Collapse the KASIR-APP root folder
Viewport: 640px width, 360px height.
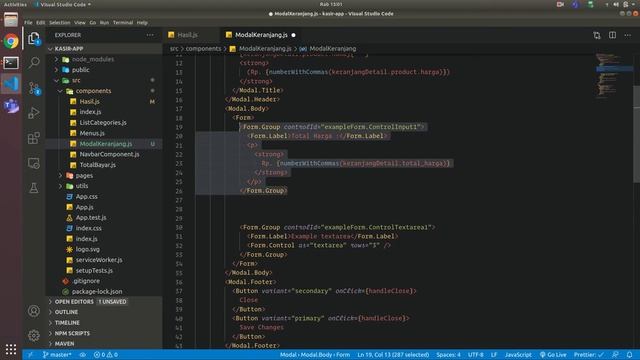coord(69,49)
